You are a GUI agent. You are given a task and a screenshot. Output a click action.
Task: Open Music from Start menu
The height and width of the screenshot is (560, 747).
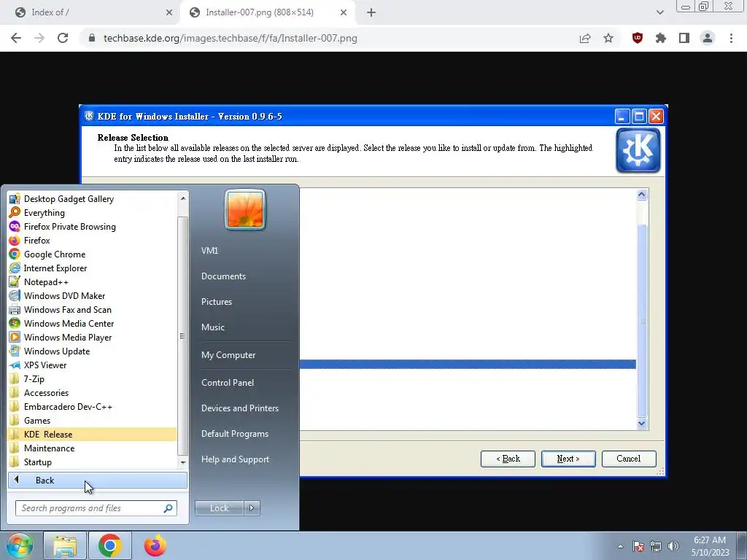coord(213,327)
